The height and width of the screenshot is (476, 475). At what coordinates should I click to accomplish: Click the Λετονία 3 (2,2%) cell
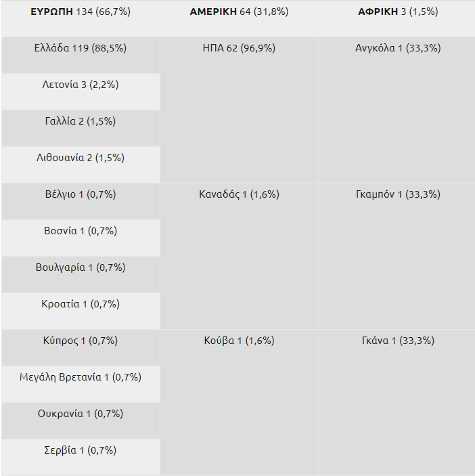pos(81,85)
